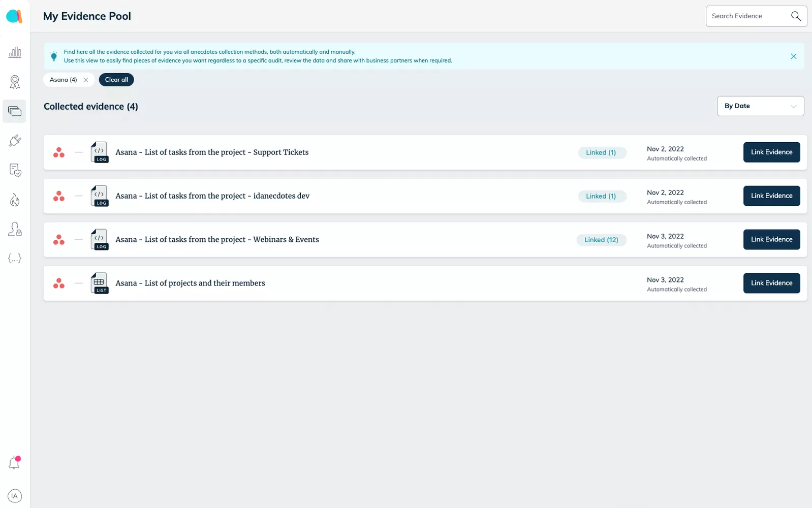
Task: Remove the Asana (4) filter chip
Action: tap(86, 80)
